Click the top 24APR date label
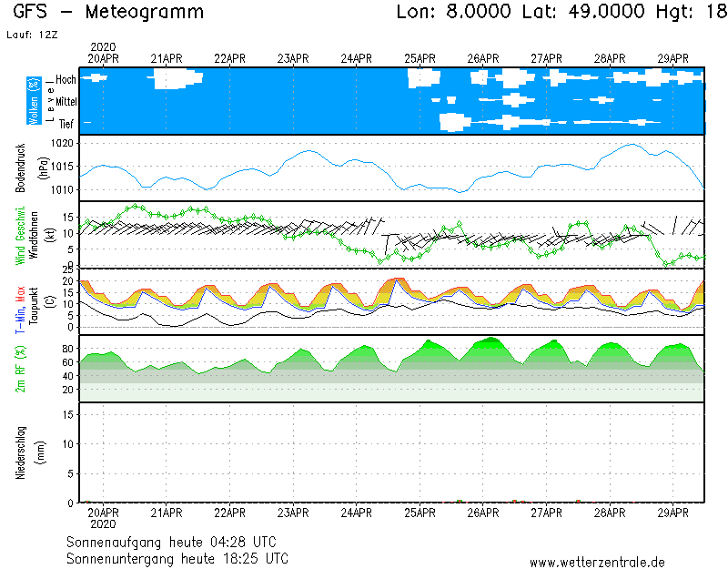 (x=357, y=59)
